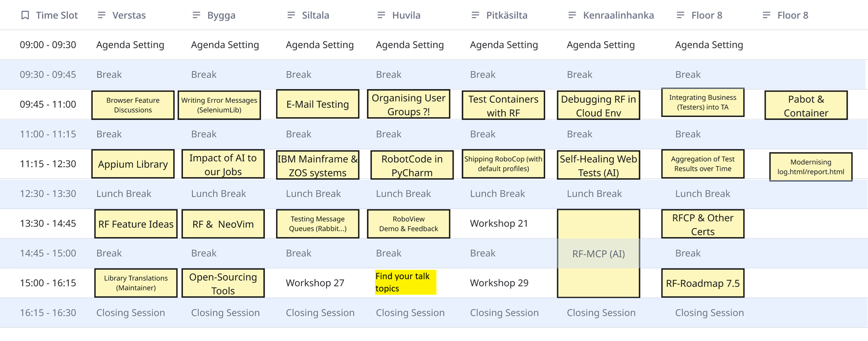This screenshot has width=868, height=341.
Task: Click the text icon beside Bygga
Action: tap(197, 15)
